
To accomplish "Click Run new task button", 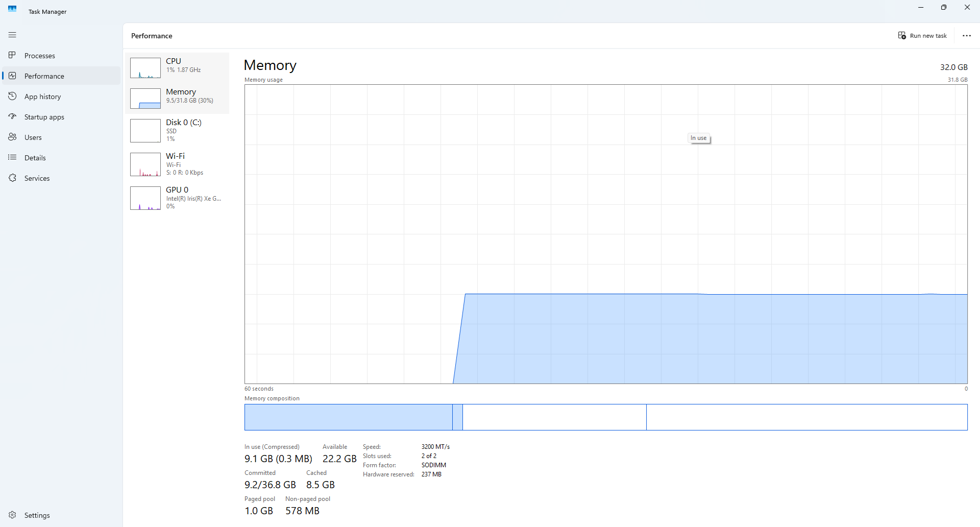I will click(922, 36).
